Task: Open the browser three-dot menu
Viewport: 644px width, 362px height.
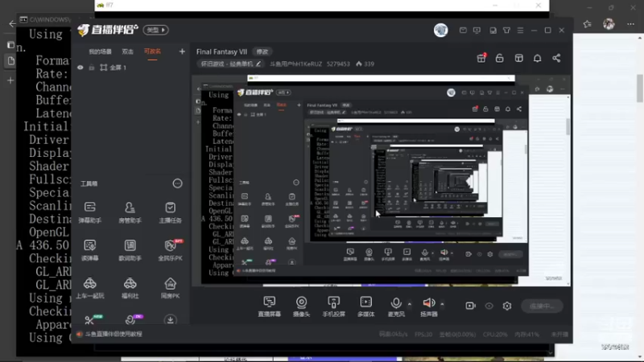Action: click(x=630, y=24)
